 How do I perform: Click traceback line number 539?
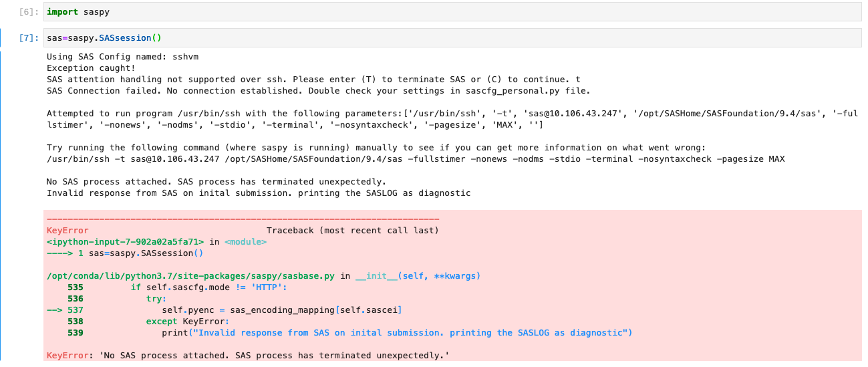pos(76,332)
